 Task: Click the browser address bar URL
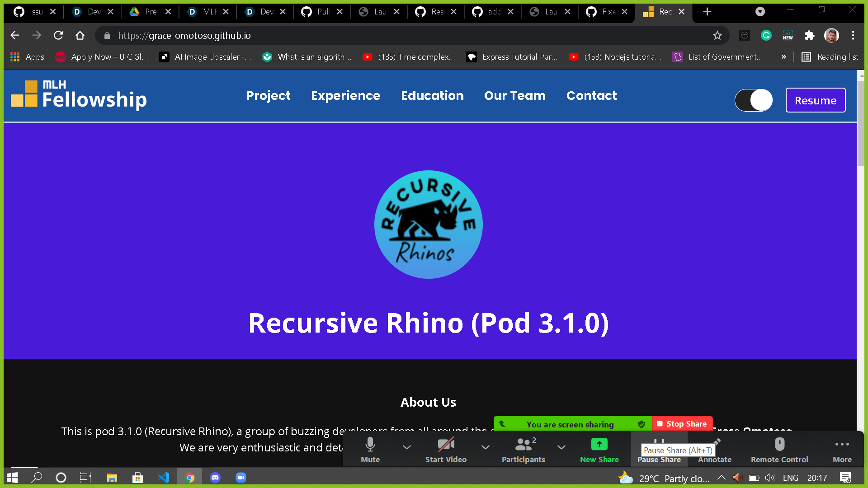click(x=184, y=36)
